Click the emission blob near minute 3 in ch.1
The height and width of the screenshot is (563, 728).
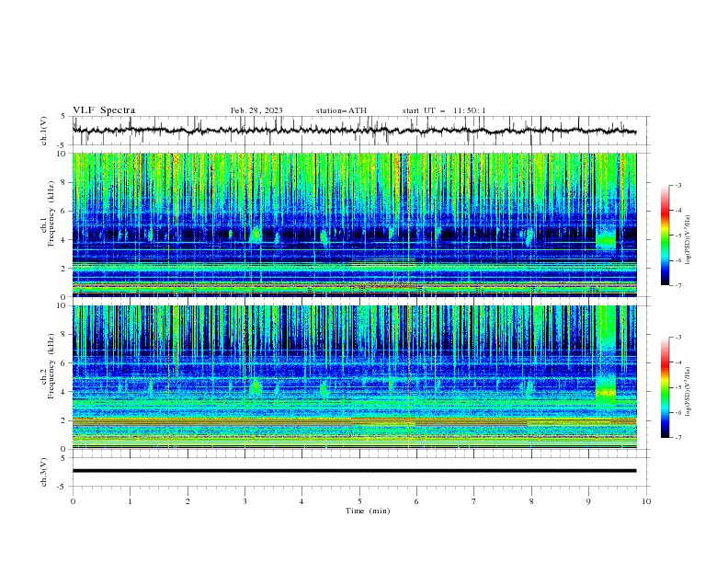pyautogui.click(x=256, y=235)
